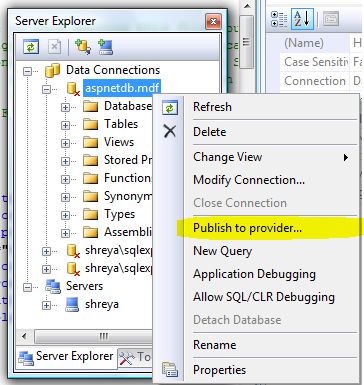Click the left scroll arrow in Server Explorer
This screenshot has height=385, width=364.
[24, 337]
